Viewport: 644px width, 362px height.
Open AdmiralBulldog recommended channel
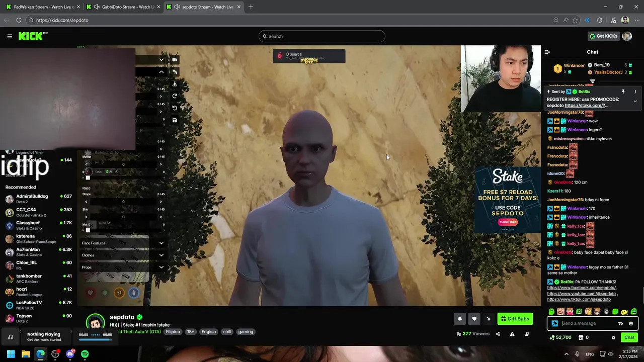39,199
